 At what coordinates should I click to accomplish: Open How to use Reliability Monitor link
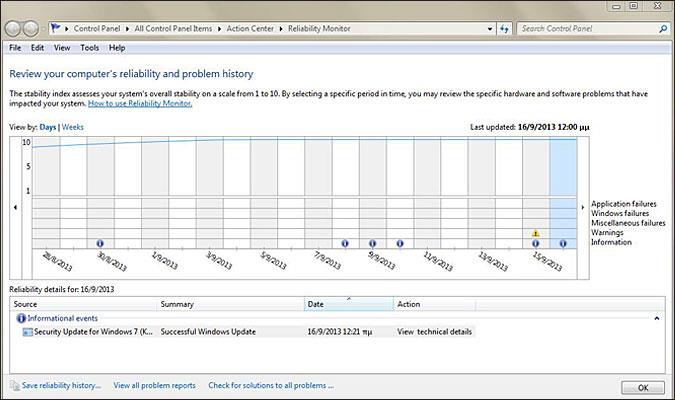[138, 104]
